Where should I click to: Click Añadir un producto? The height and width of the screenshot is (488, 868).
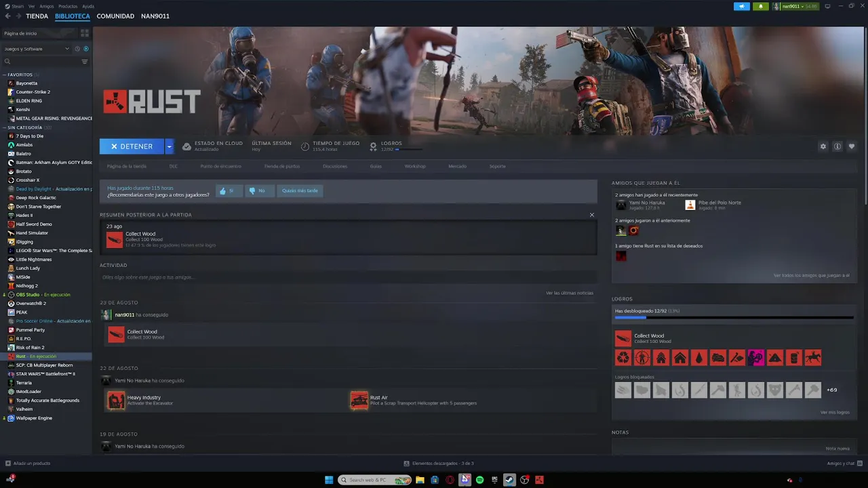click(x=28, y=464)
